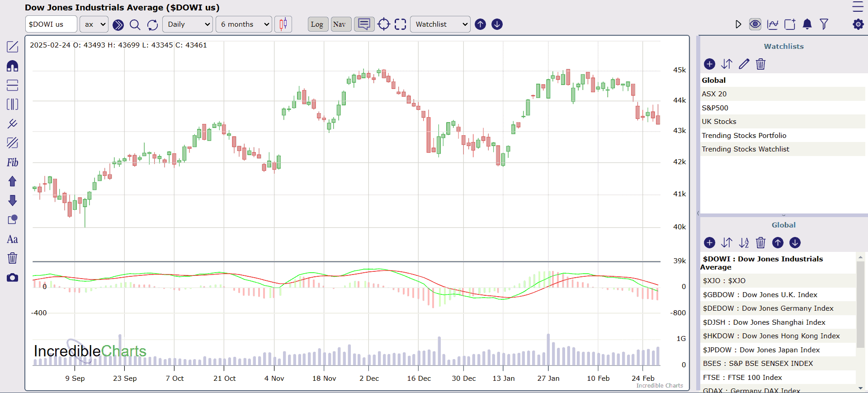Go to next watchlist security
The height and width of the screenshot is (393, 868).
[x=497, y=24]
